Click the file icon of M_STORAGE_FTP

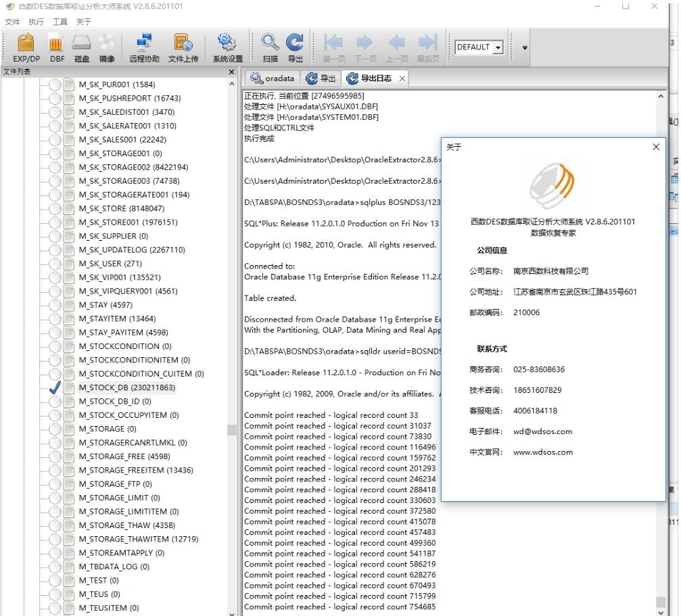tap(68, 484)
